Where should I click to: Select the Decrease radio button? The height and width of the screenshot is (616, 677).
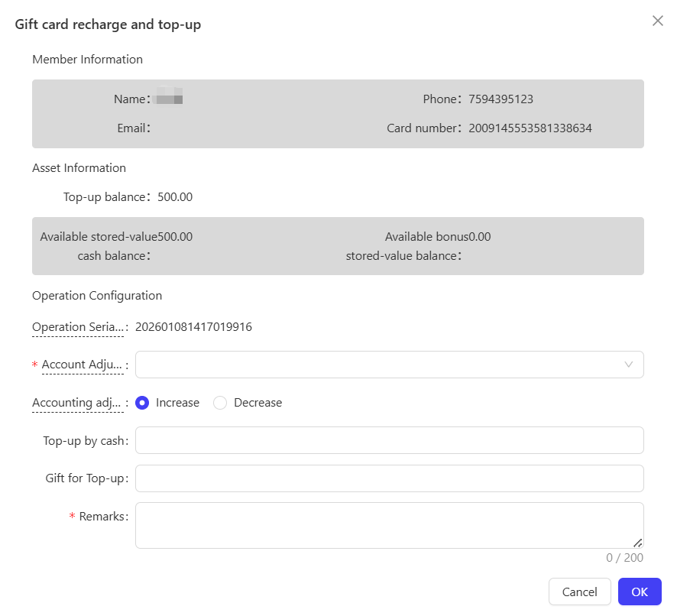[x=220, y=403]
